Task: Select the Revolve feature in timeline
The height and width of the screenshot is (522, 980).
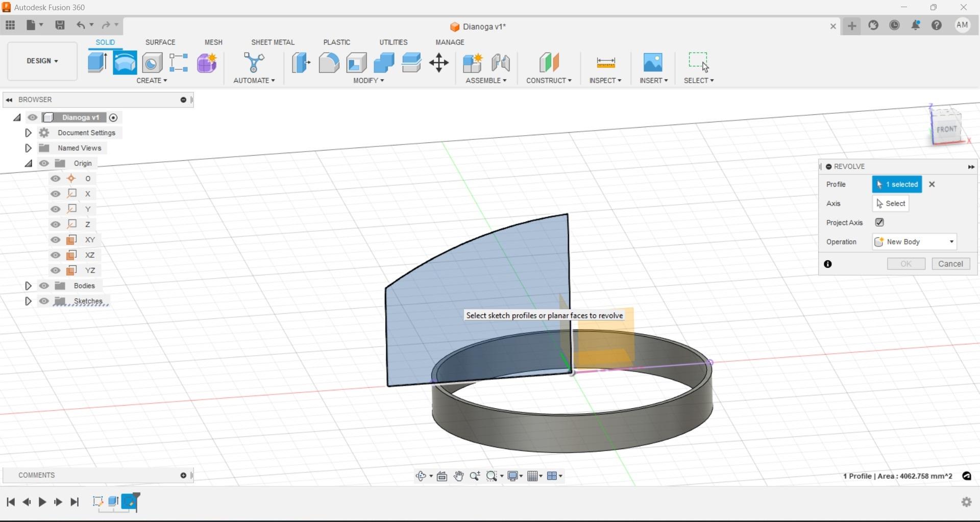Action: click(130, 502)
